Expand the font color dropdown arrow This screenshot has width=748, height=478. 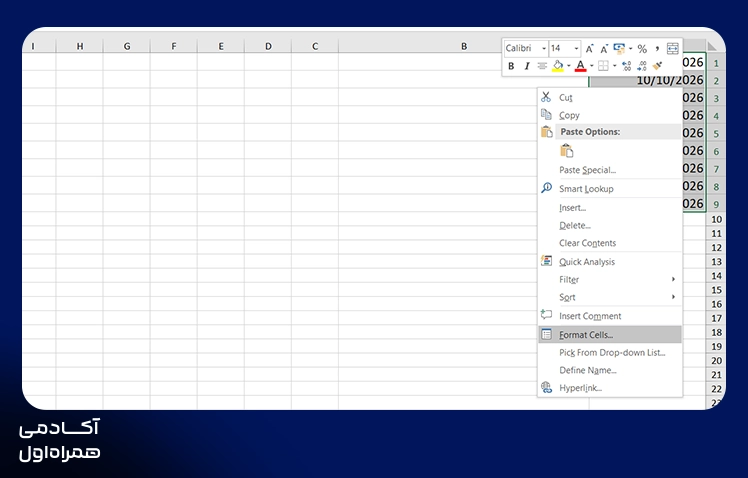pos(592,66)
